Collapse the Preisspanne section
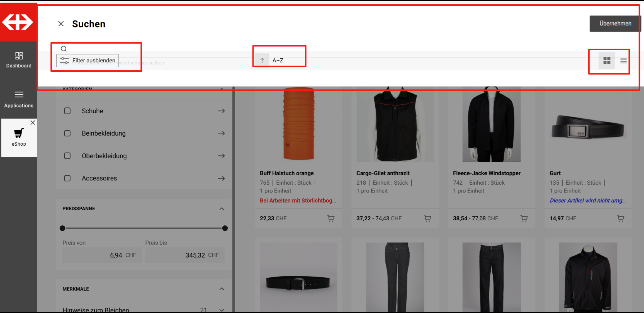 pos(222,209)
